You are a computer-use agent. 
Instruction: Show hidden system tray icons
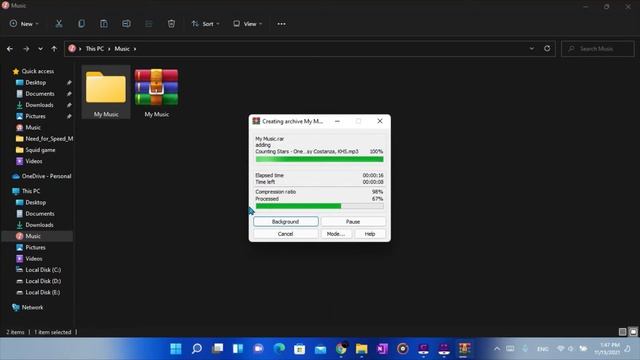[497, 349]
